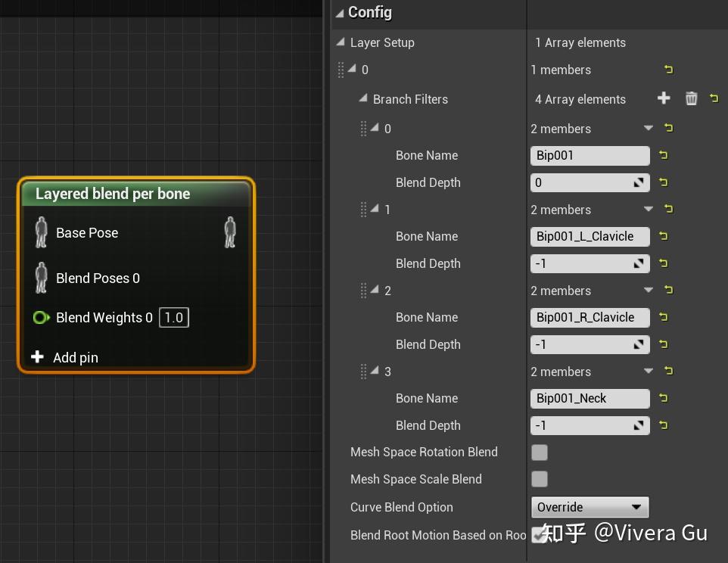
Task: Collapse the Config section
Action: point(341,12)
